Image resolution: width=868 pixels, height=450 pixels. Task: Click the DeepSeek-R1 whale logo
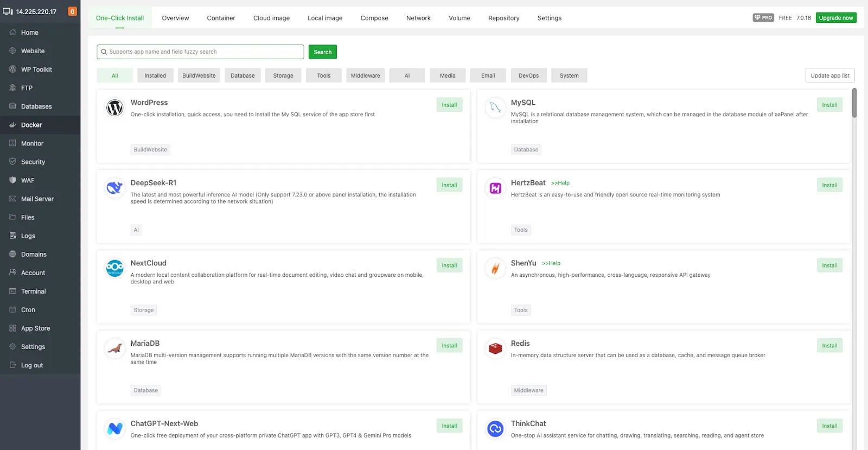pos(114,188)
